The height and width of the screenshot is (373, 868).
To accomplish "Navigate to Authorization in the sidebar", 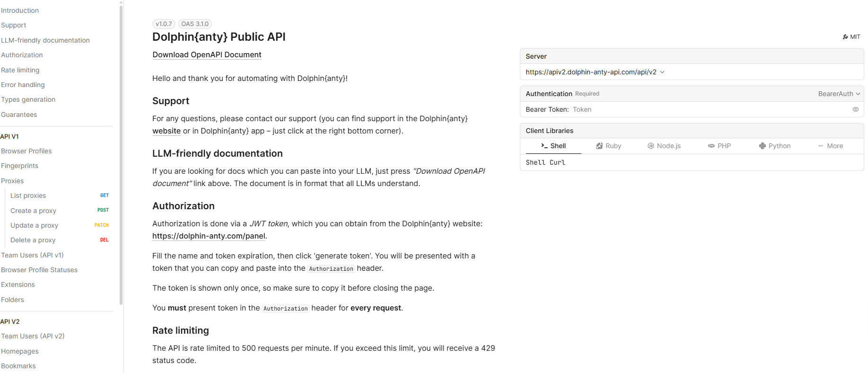I will 22,55.
